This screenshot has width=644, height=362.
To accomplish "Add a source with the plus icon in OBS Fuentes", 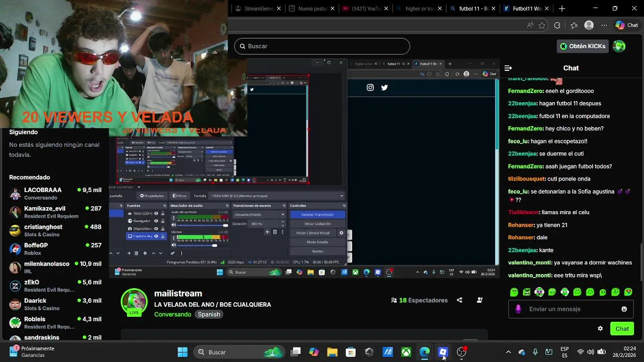I will pyautogui.click(x=129, y=253).
